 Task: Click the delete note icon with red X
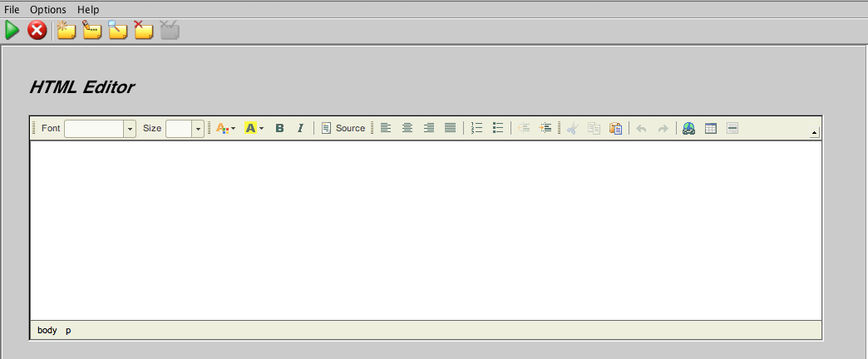pos(143,30)
